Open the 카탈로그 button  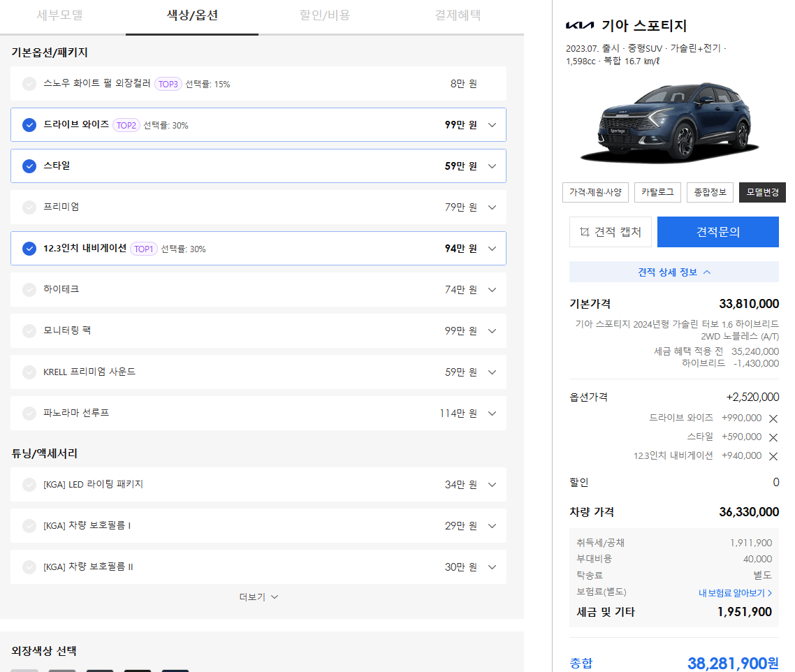pyautogui.click(x=657, y=192)
